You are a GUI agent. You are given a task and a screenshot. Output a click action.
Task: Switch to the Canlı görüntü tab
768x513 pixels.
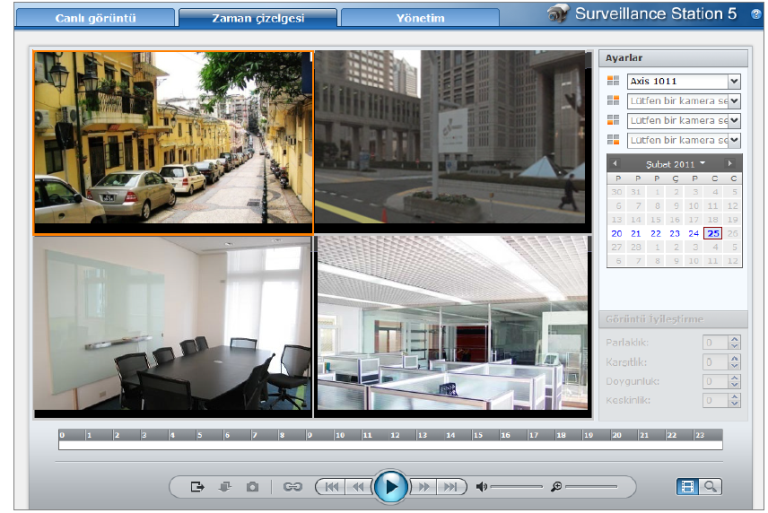coord(97,18)
